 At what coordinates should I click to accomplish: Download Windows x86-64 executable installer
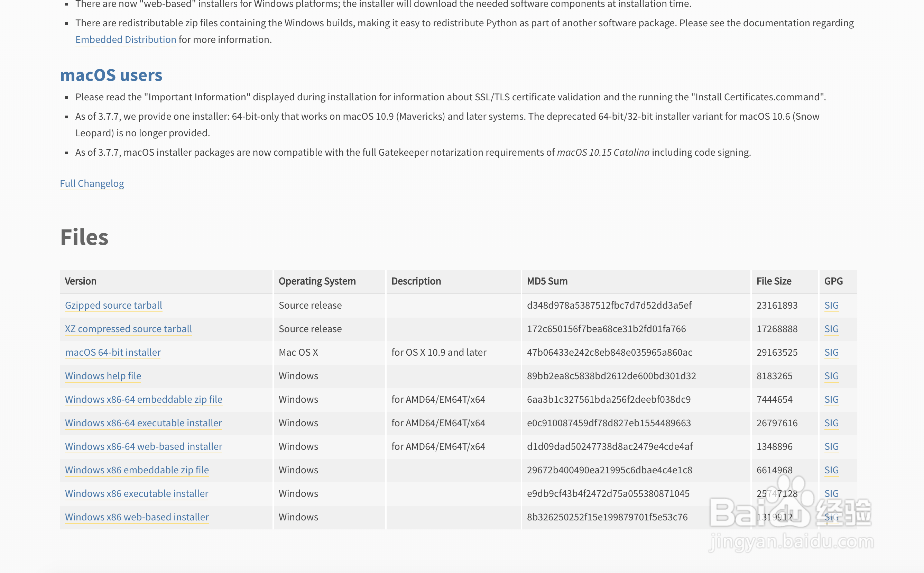[143, 422]
